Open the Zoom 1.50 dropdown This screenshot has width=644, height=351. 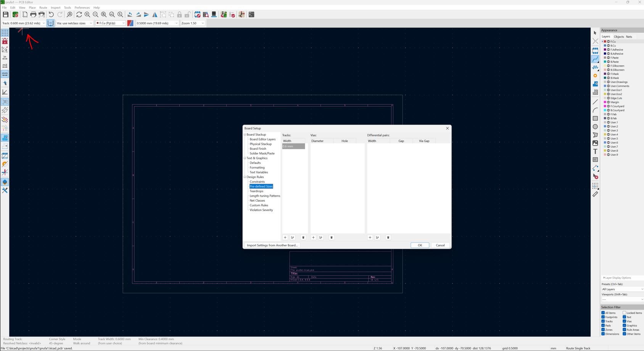193,23
